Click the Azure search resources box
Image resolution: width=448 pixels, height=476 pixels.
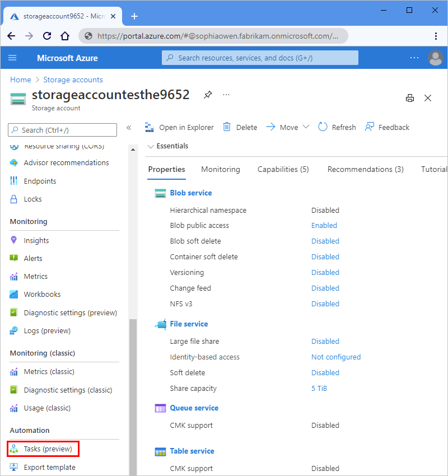pyautogui.click(x=260, y=58)
